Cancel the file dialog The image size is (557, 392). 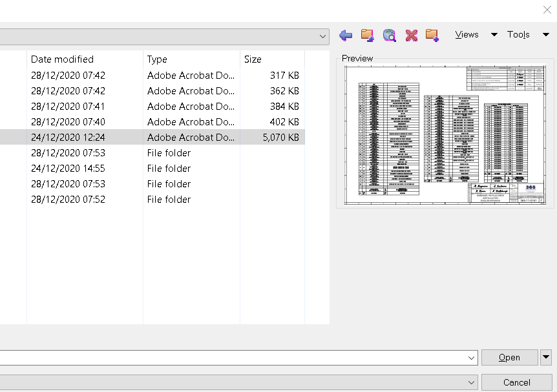[x=516, y=382]
